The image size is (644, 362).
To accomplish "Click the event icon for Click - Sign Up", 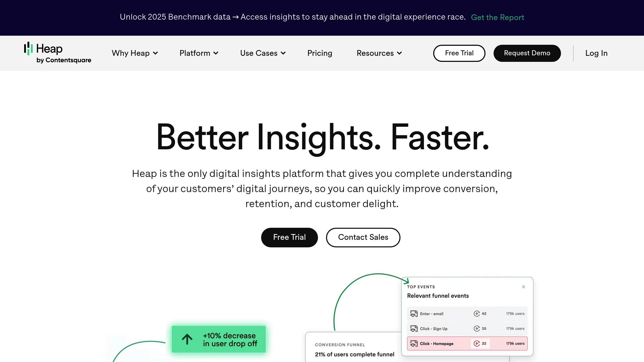I will click(414, 329).
